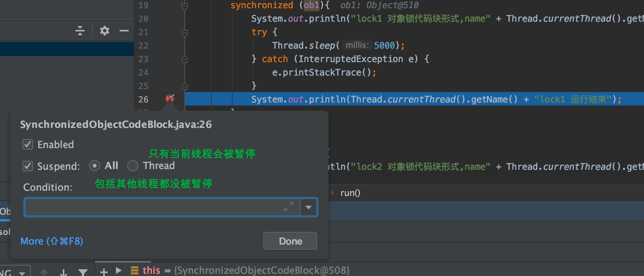Collapse the fold marker at line 19
644x276 pixels.
(184, 6)
